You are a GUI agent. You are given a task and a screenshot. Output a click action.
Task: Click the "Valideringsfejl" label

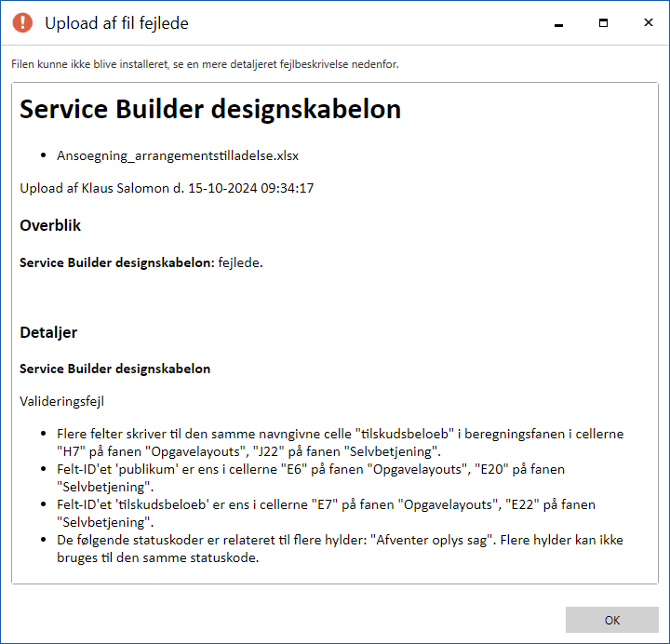pos(60,402)
